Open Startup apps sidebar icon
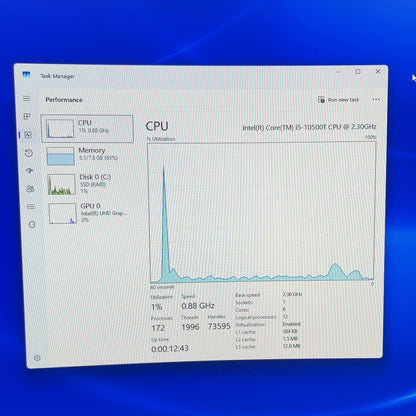The width and height of the screenshot is (416, 416). click(x=29, y=171)
